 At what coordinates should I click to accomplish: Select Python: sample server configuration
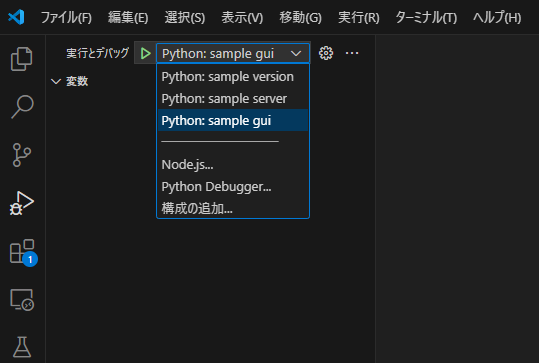pos(233,99)
